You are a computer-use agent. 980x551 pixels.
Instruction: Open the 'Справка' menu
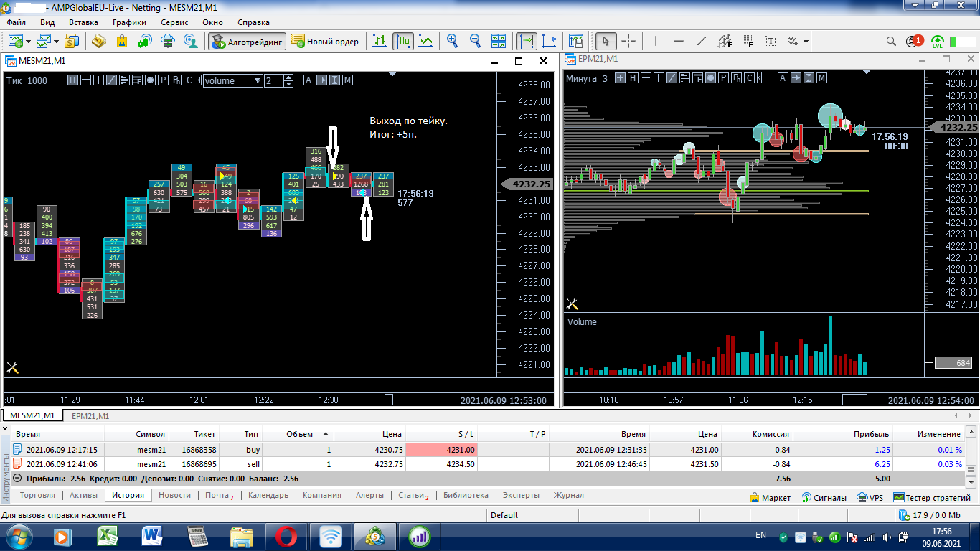click(253, 22)
